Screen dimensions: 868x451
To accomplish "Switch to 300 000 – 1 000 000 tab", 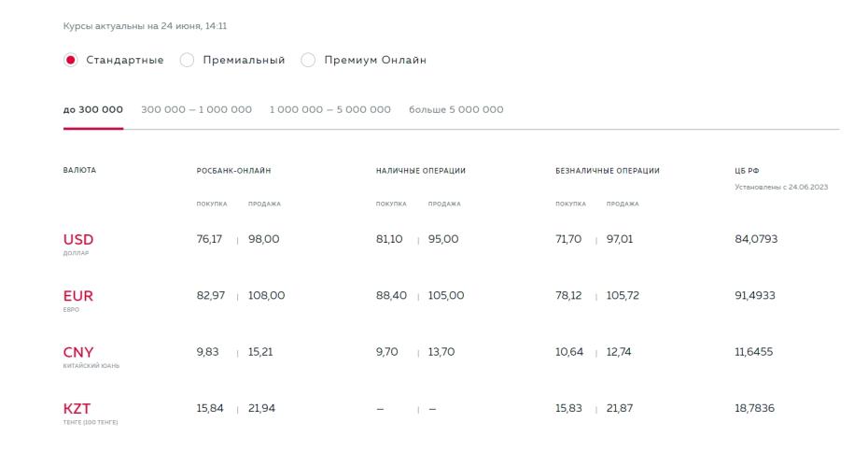I will click(x=197, y=109).
